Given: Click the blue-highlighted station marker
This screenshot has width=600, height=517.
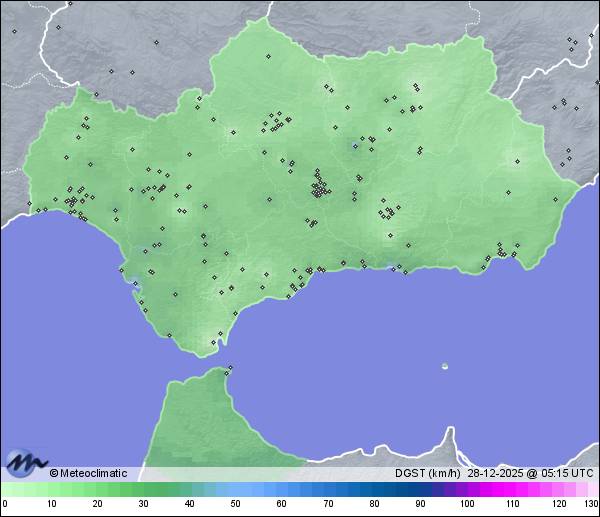Looking at the screenshot, I should pos(355,145).
